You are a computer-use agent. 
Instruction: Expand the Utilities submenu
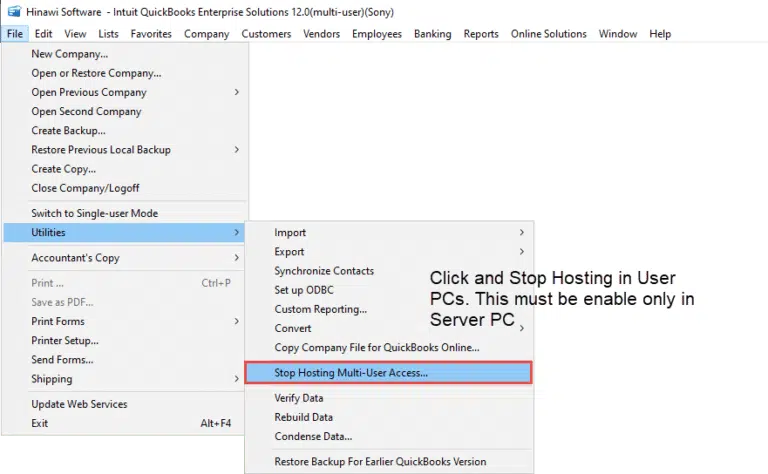(124, 232)
